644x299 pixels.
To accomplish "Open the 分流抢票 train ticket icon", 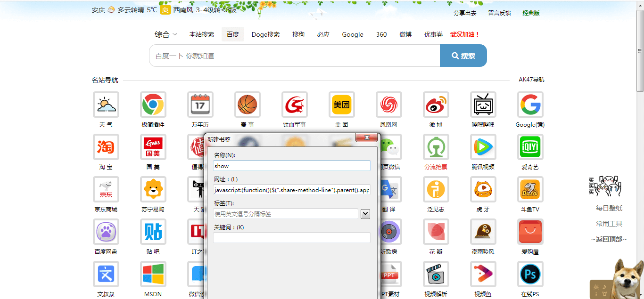I will pos(436,147).
